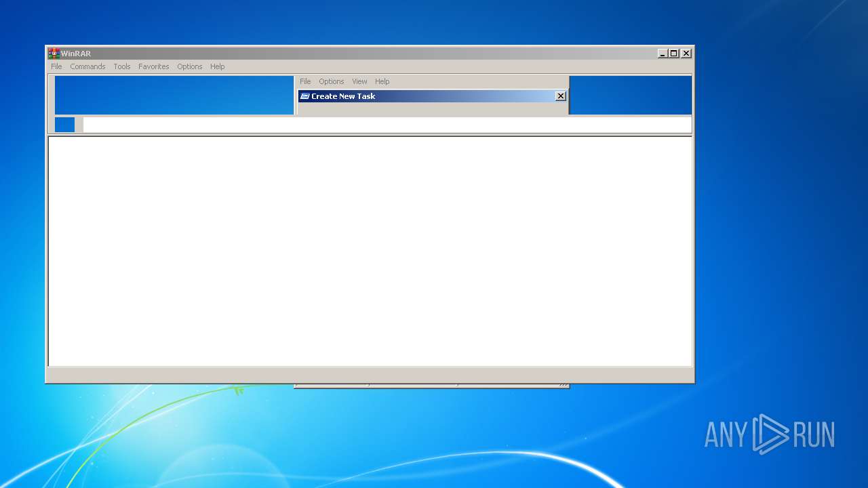Open the Tools menu in WinRAR
Screen dimensions: 868x488
click(122, 66)
